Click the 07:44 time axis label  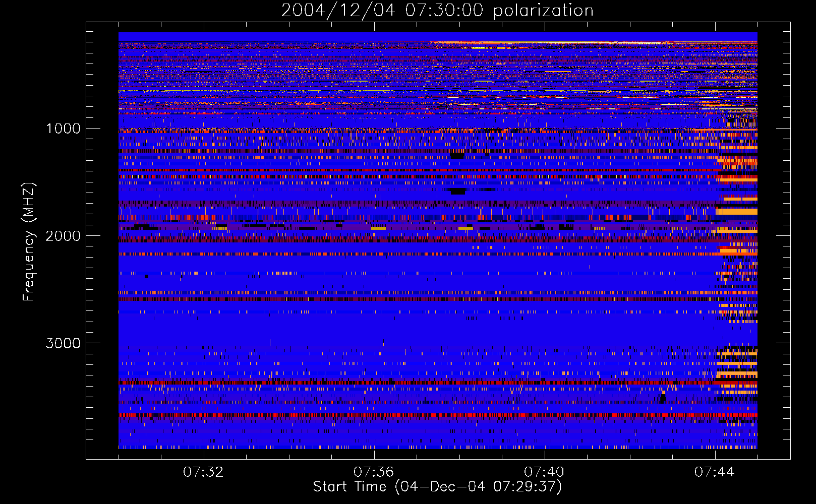click(x=715, y=472)
